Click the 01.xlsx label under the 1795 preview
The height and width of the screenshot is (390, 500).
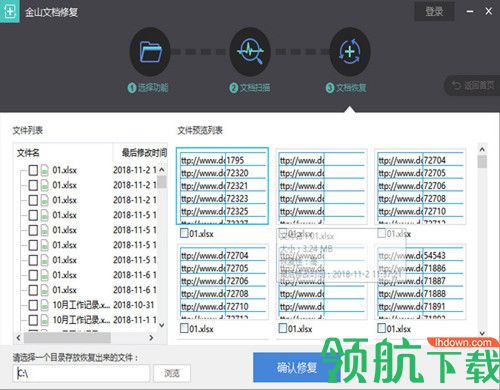201,234
